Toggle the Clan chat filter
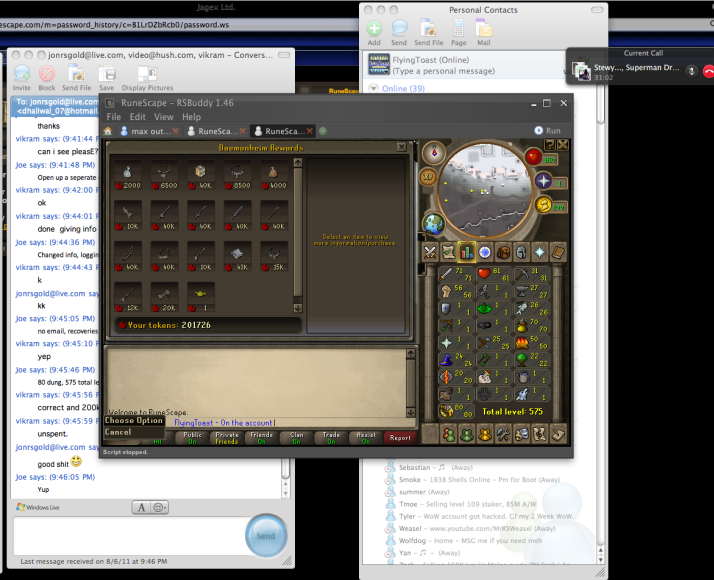 pyautogui.click(x=296, y=438)
